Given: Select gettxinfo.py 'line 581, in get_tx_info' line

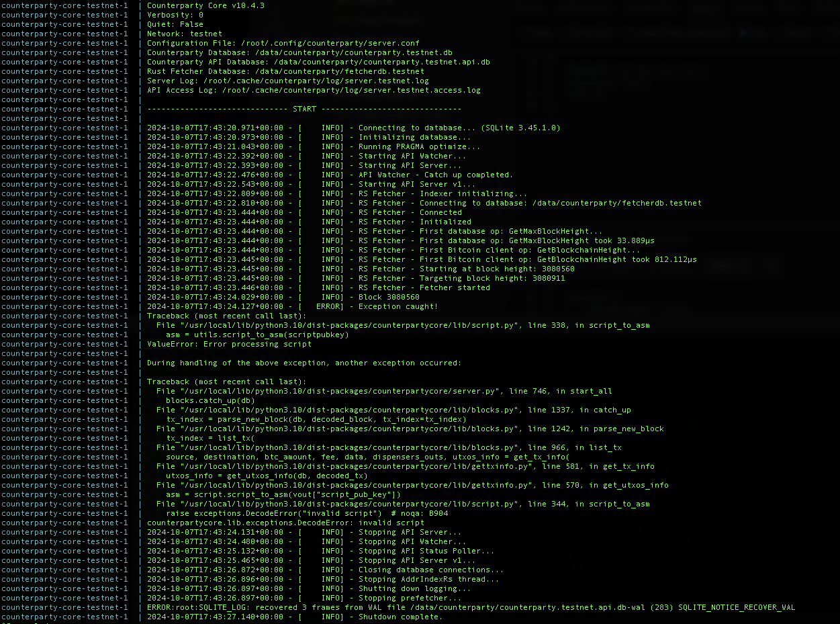Looking at the screenshot, I should pos(406,466).
